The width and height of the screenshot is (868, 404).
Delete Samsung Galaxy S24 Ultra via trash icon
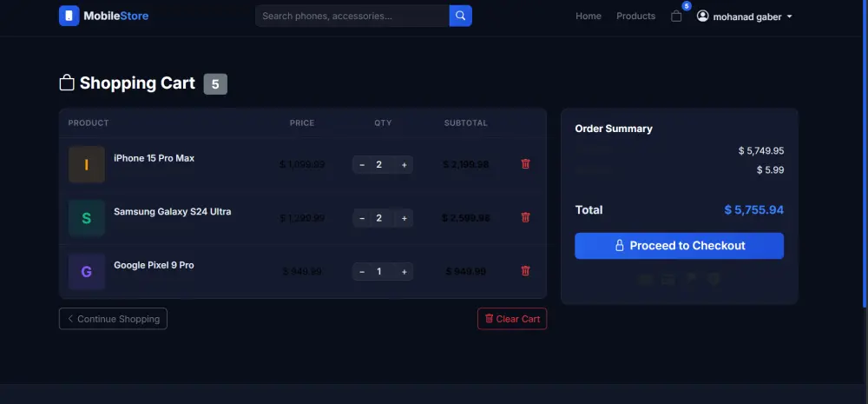tap(526, 217)
